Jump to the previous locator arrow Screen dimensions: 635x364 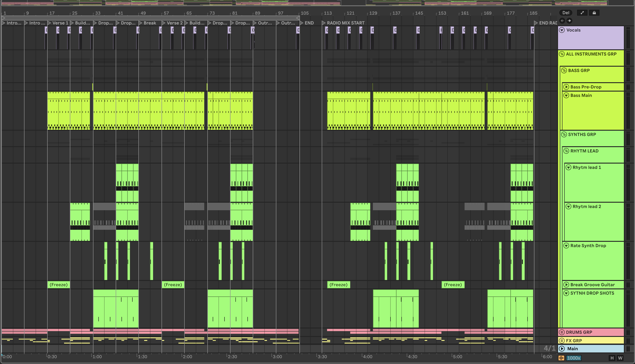562,21
